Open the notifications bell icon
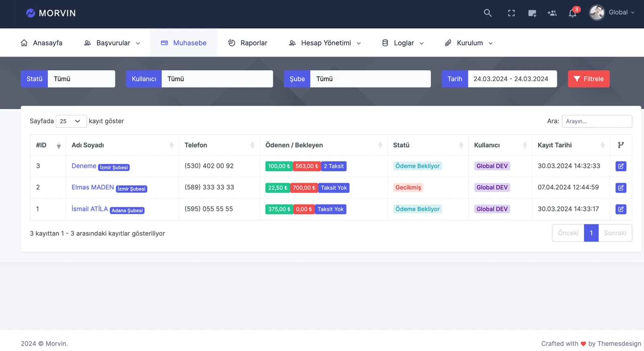The height and width of the screenshot is (351, 644). coord(572,13)
